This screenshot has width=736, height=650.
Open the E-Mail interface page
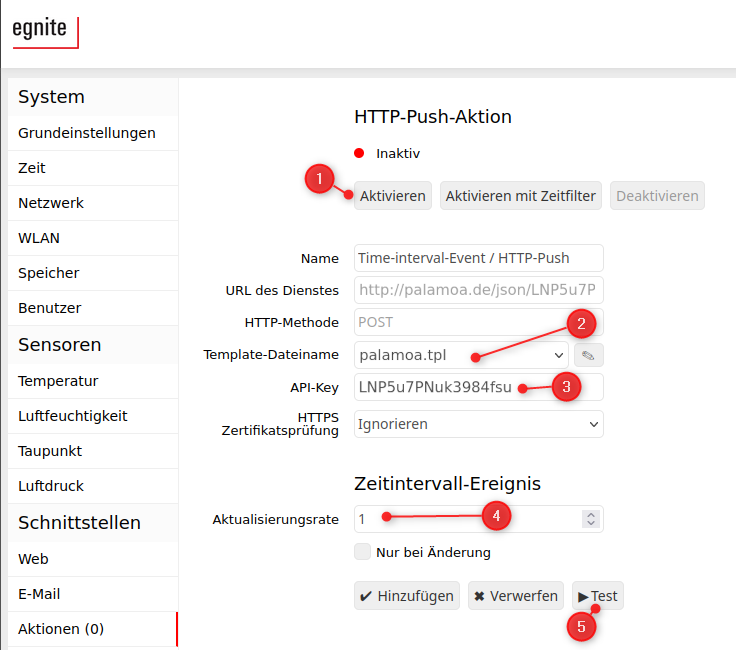[x=39, y=594]
